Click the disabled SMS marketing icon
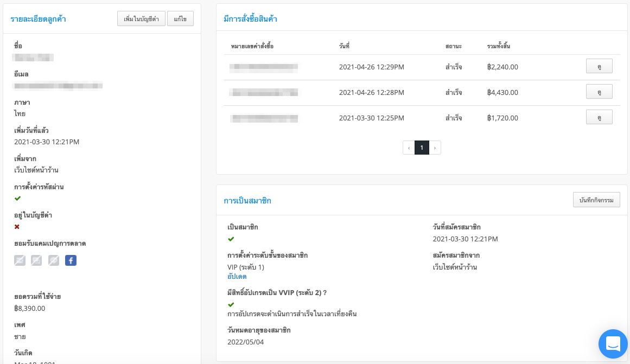 36,260
